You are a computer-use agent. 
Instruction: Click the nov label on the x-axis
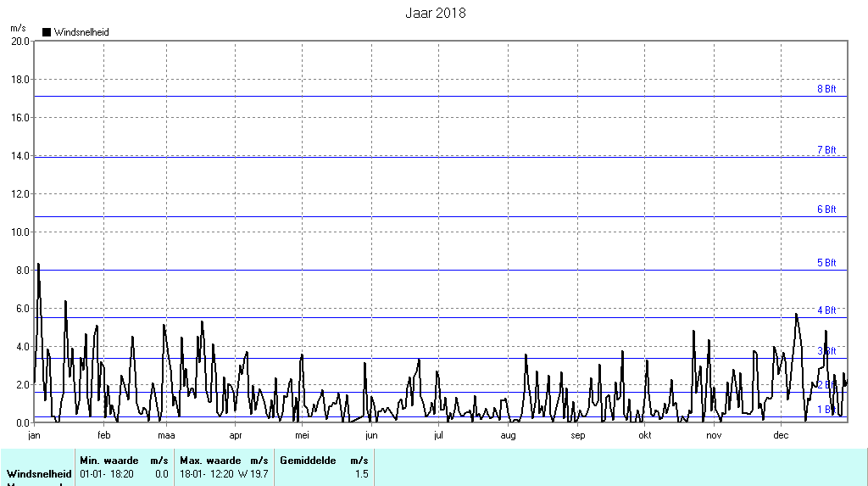(714, 435)
